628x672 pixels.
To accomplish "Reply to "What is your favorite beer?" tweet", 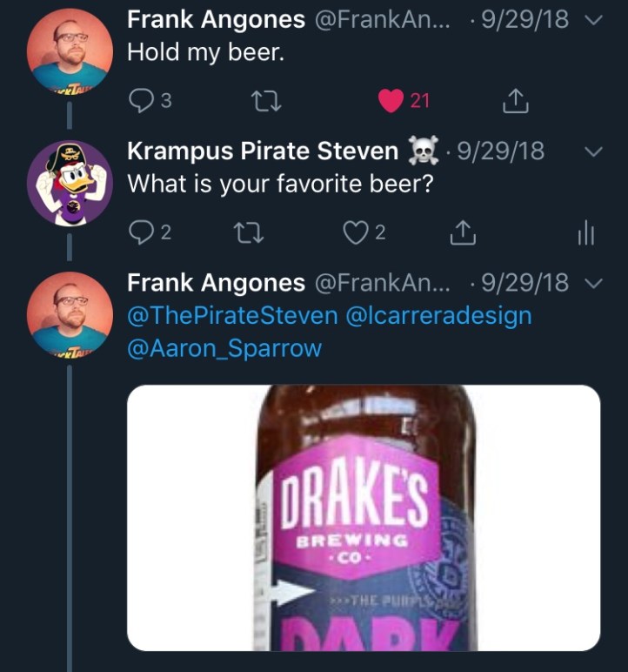I will click(x=139, y=232).
